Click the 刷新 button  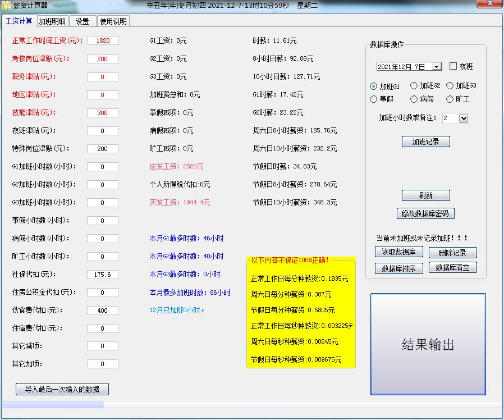425,195
